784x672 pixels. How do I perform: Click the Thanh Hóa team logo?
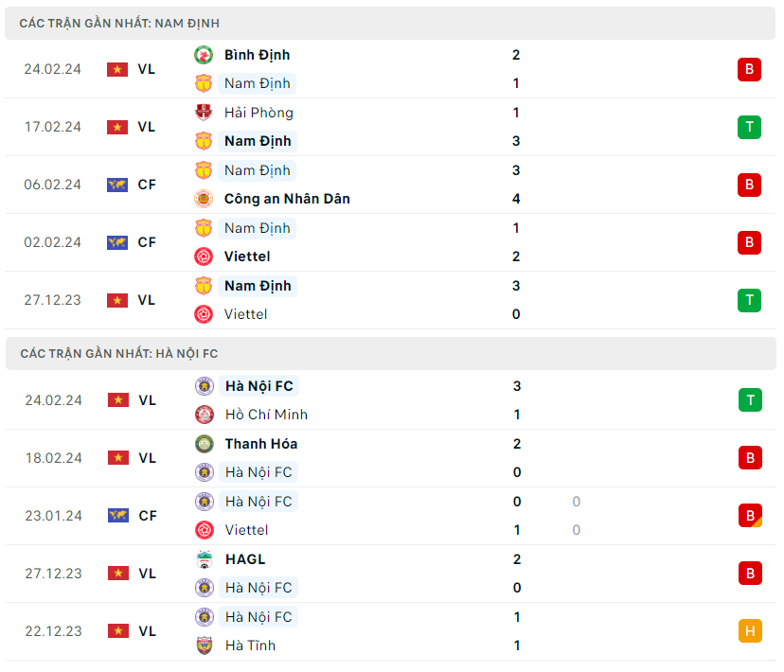(x=205, y=444)
